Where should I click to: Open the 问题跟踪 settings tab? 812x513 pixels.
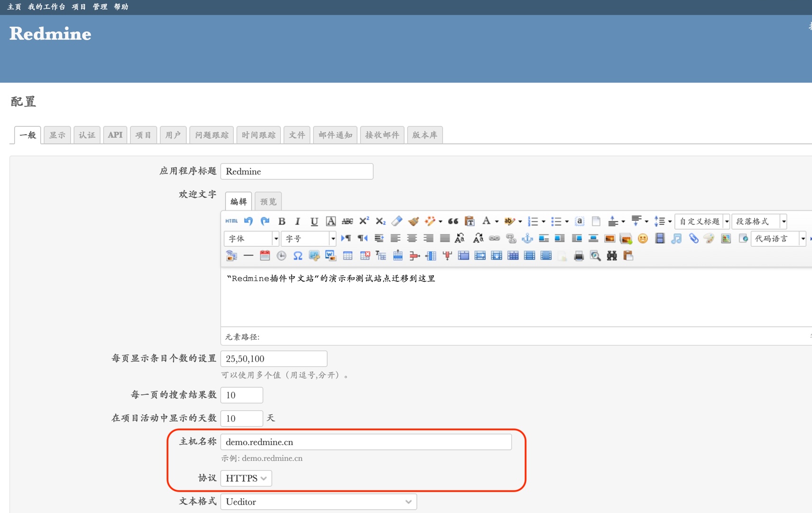coord(212,135)
